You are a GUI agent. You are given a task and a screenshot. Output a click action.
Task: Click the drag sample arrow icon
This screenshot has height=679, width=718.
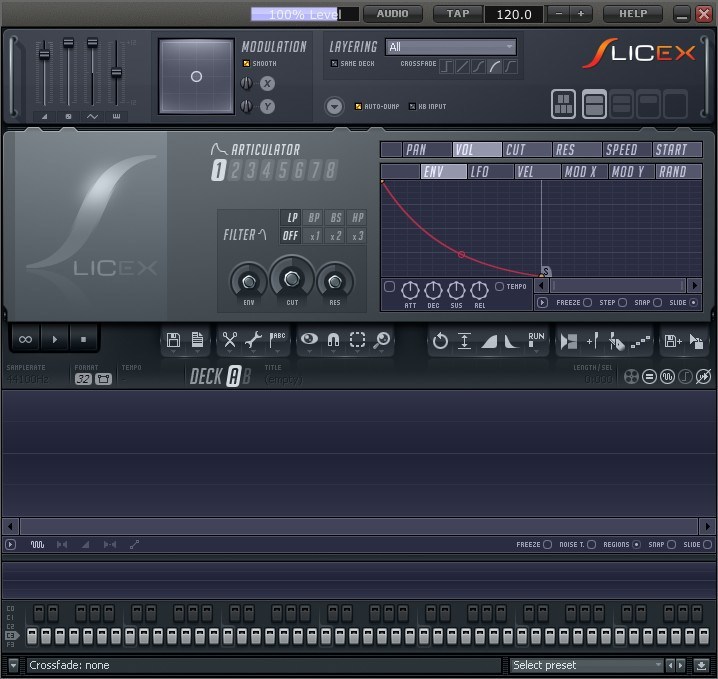(696, 341)
